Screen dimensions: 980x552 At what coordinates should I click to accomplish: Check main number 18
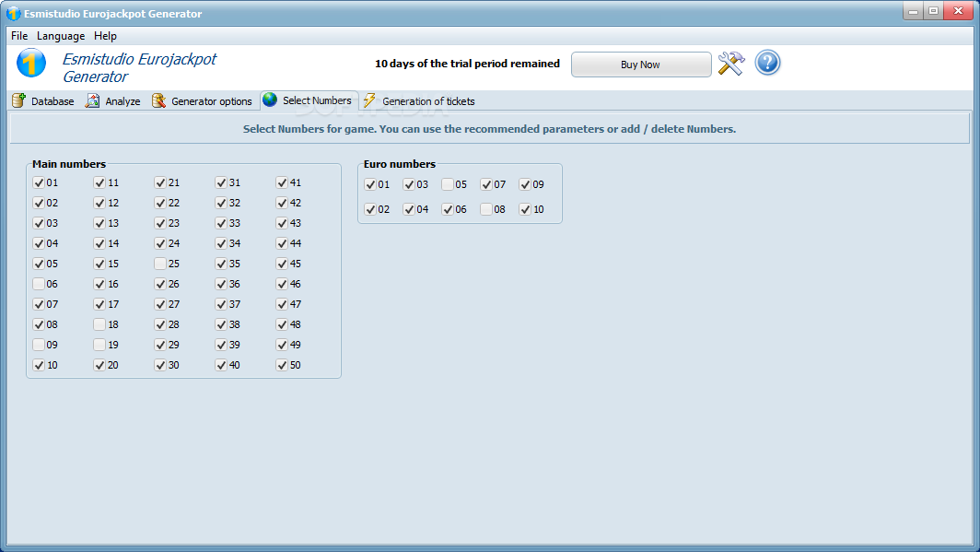pyautogui.click(x=99, y=324)
